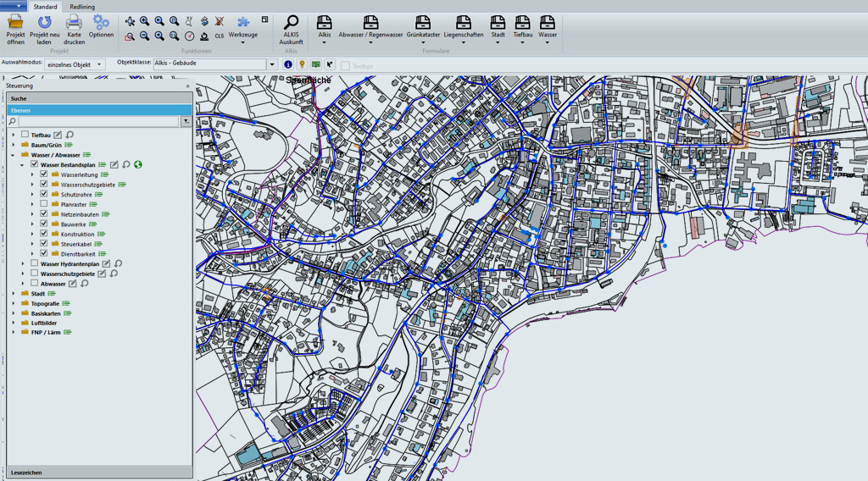Print the map with Karte drucken
This screenshot has height=481, width=868.
point(74,23)
